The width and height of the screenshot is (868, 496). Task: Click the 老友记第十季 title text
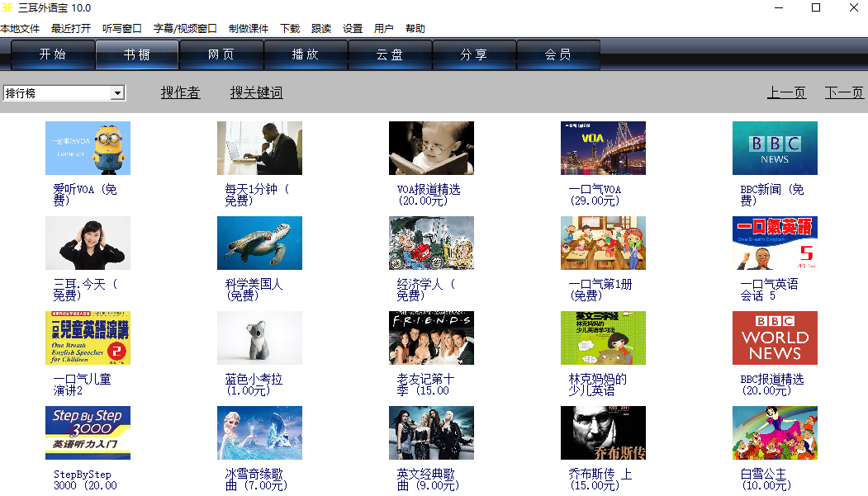tap(425, 385)
